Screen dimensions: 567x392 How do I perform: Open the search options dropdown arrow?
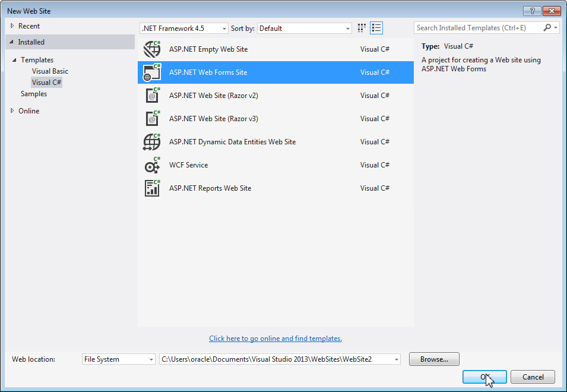click(x=556, y=28)
